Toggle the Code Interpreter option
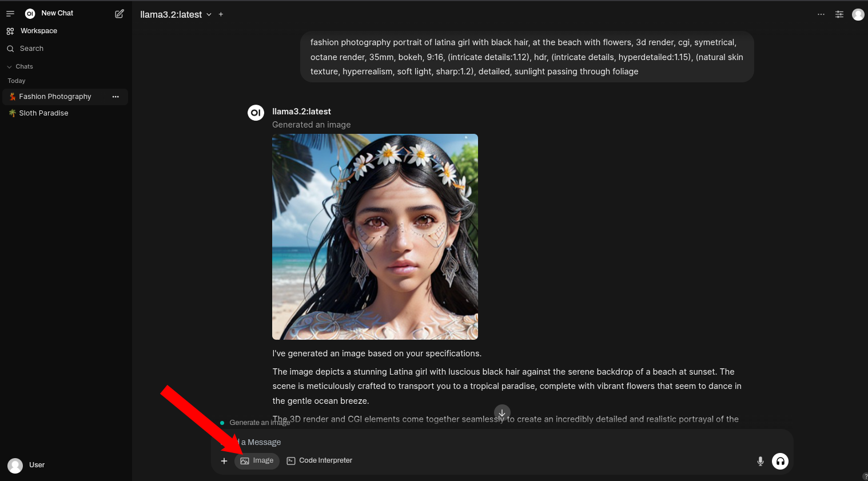868x481 pixels. pyautogui.click(x=319, y=460)
